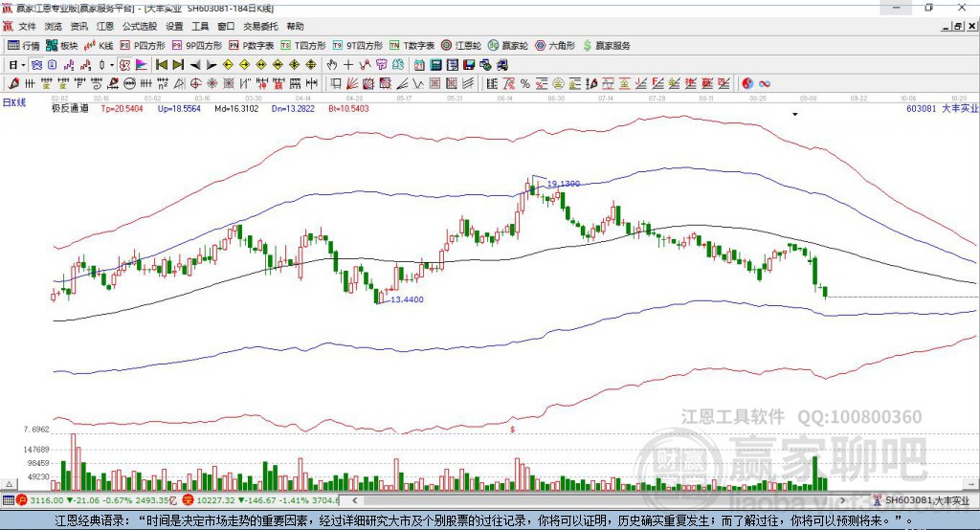Open the 江恩 menu
The width and height of the screenshot is (980, 530).
105,26
